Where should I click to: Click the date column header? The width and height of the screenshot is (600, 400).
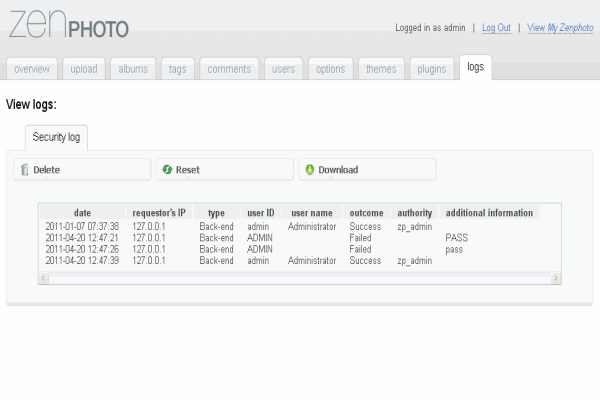[82, 213]
